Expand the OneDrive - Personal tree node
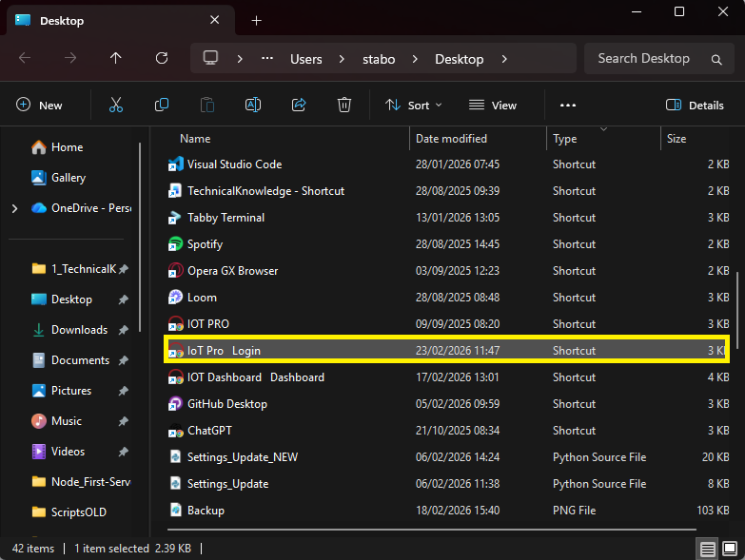745x560 pixels. coord(14,208)
